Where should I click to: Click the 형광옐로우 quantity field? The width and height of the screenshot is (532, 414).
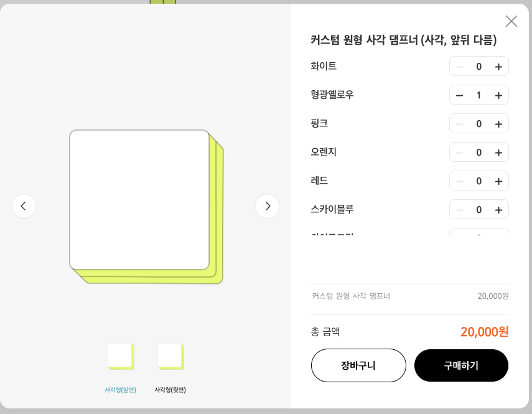478,95
